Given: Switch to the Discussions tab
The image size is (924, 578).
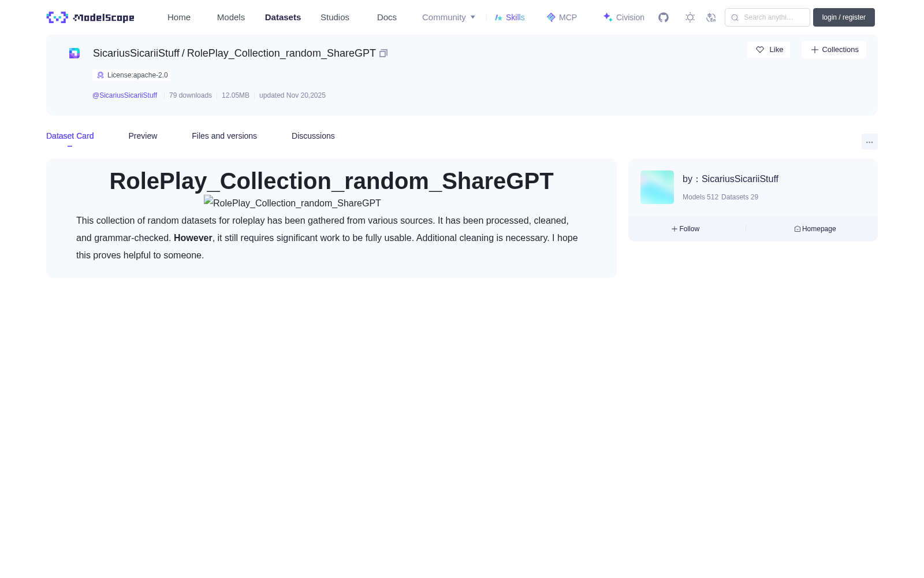Looking at the screenshot, I should point(313,136).
